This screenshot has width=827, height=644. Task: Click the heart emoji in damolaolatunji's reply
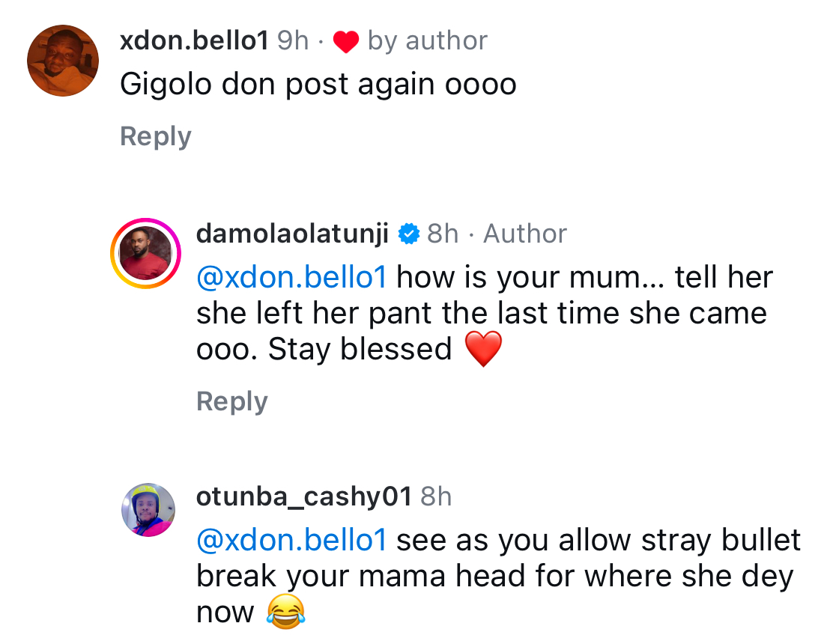pyautogui.click(x=483, y=349)
